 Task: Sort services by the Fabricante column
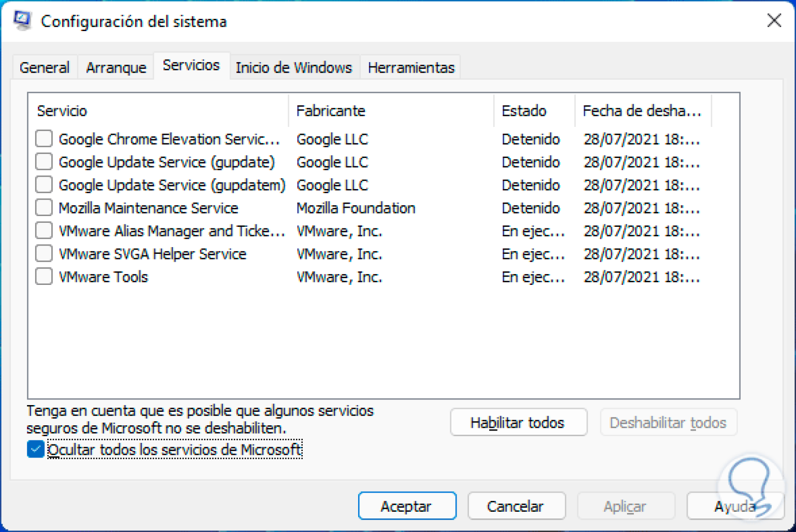pyautogui.click(x=331, y=110)
